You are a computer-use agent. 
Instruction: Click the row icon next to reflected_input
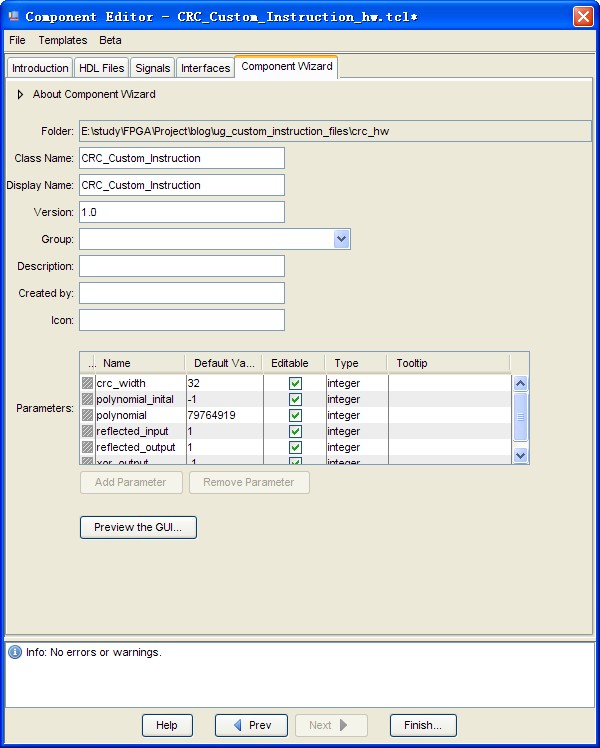[x=88, y=431]
